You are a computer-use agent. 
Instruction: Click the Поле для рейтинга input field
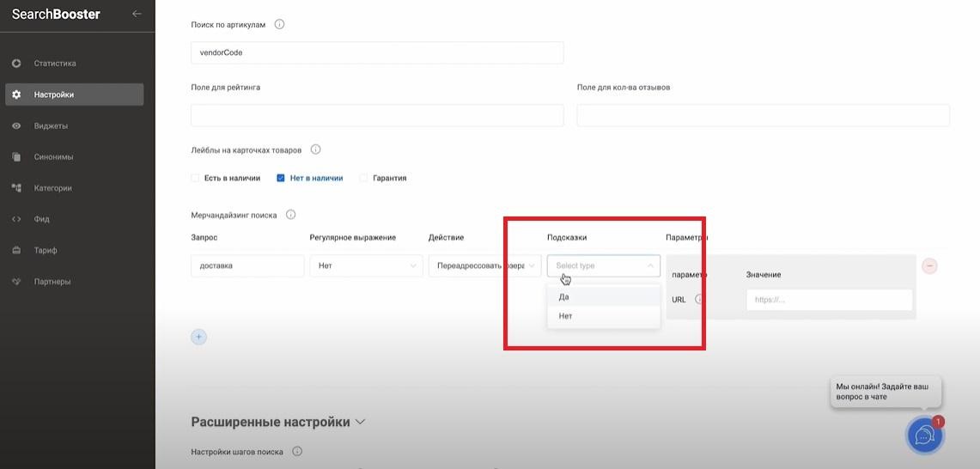tap(377, 115)
